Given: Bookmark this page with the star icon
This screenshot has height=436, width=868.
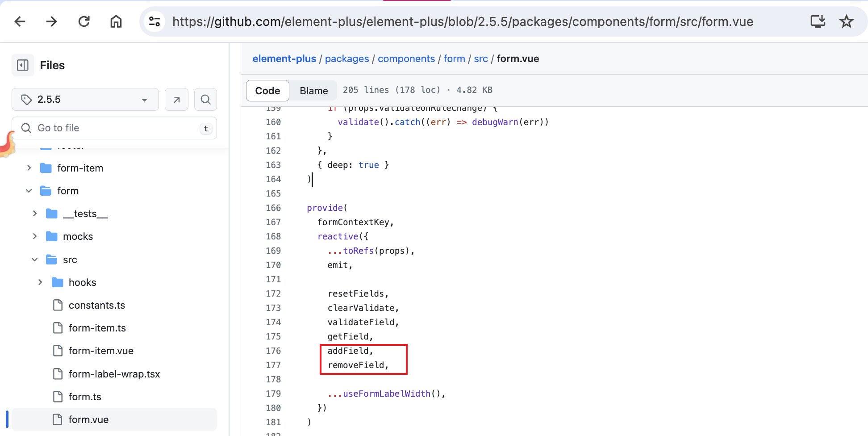Looking at the screenshot, I should pyautogui.click(x=847, y=21).
